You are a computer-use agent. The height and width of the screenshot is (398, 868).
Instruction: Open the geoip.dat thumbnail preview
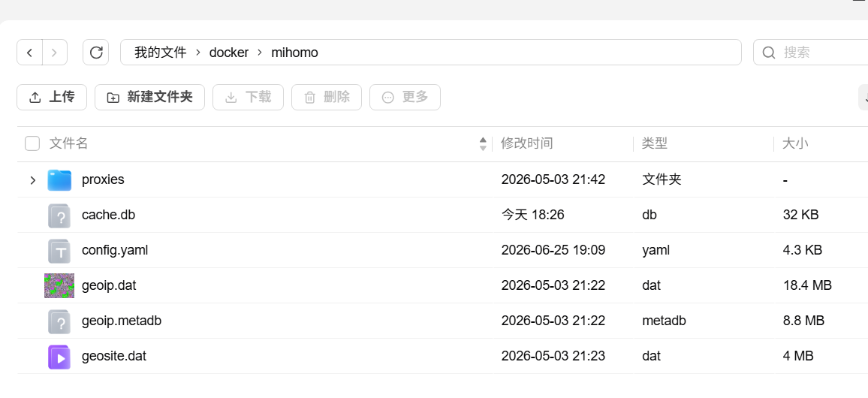[59, 285]
